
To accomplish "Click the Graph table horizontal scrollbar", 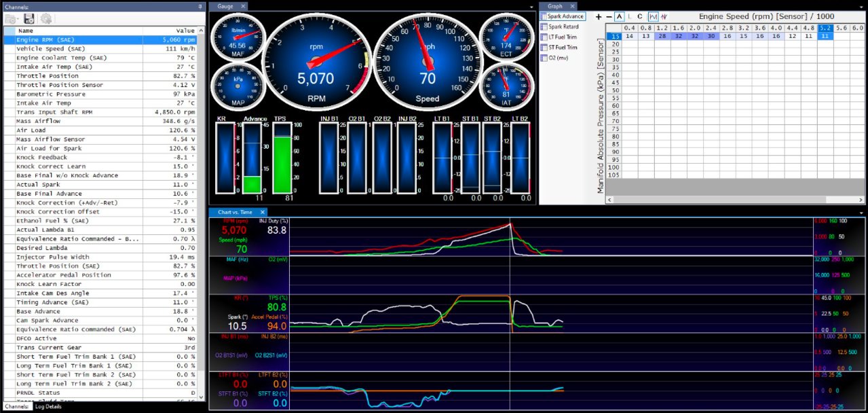I will (x=735, y=200).
